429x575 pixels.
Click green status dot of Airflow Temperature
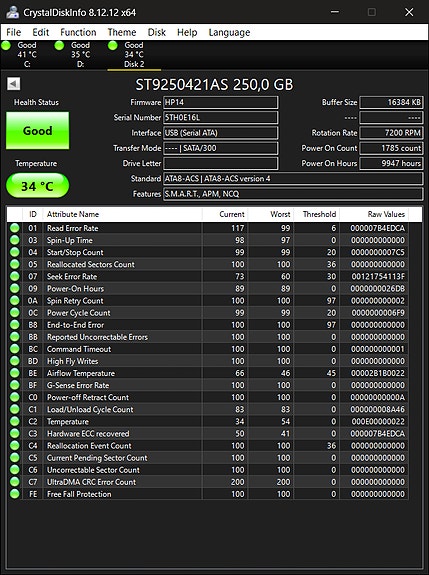(15, 373)
